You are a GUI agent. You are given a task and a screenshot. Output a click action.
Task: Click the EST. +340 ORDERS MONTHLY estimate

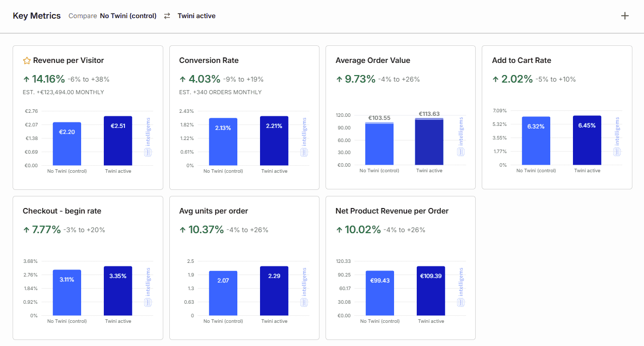[x=220, y=92]
